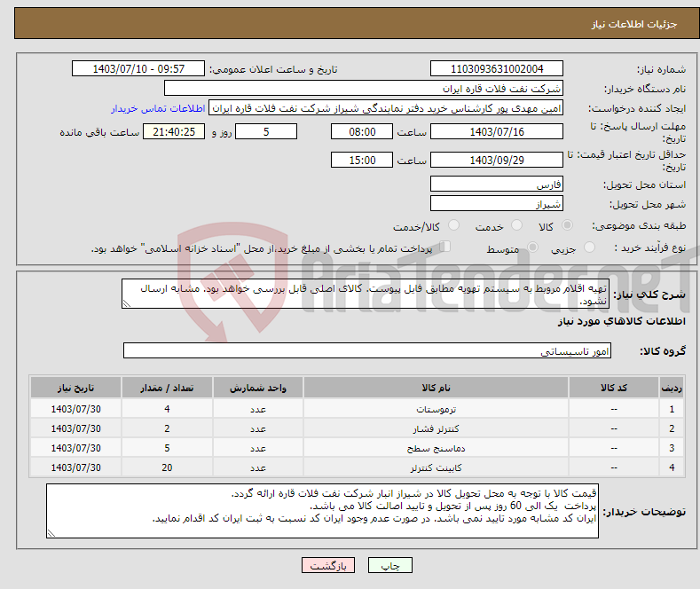
Task: Click the تعداد / مقدار column header
Action: click(x=167, y=388)
